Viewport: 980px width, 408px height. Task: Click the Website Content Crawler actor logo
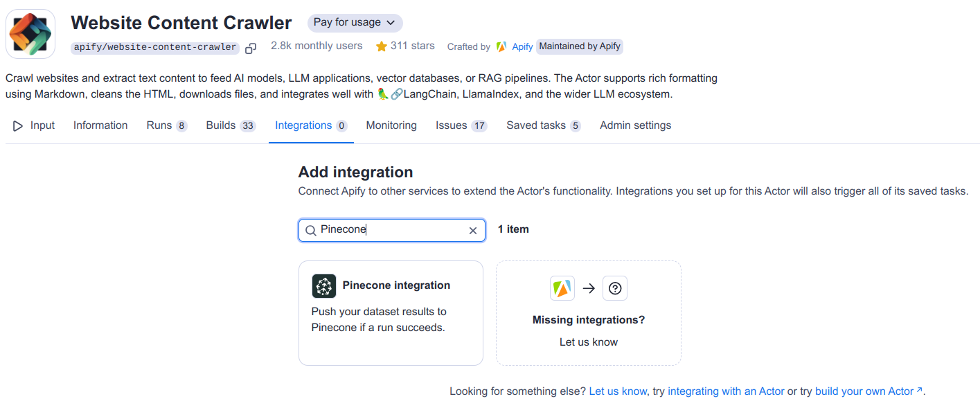point(30,31)
